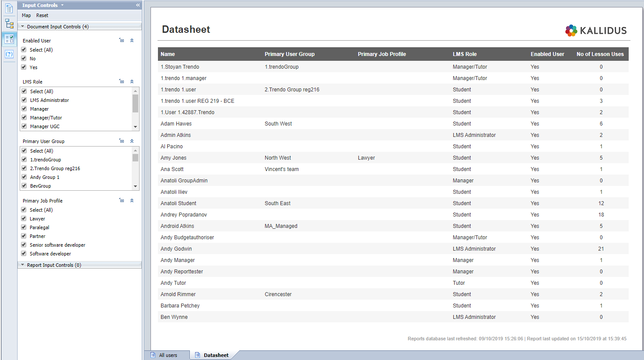The height and width of the screenshot is (360, 644).
Task: Toggle the LMS Administrator checkbox
Action: tap(24, 100)
